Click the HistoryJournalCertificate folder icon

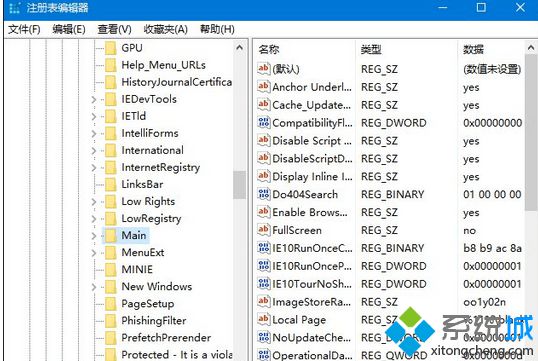coord(110,82)
